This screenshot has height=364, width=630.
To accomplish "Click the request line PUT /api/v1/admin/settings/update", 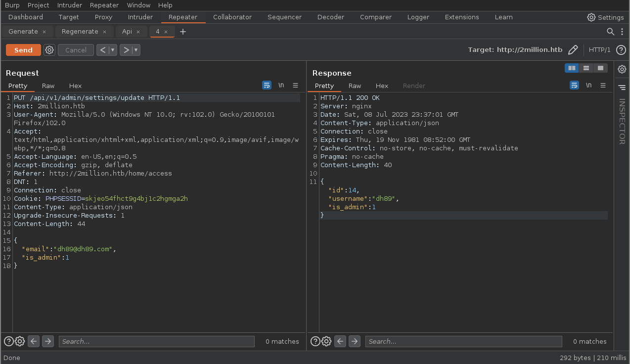I will pyautogui.click(x=97, y=98).
